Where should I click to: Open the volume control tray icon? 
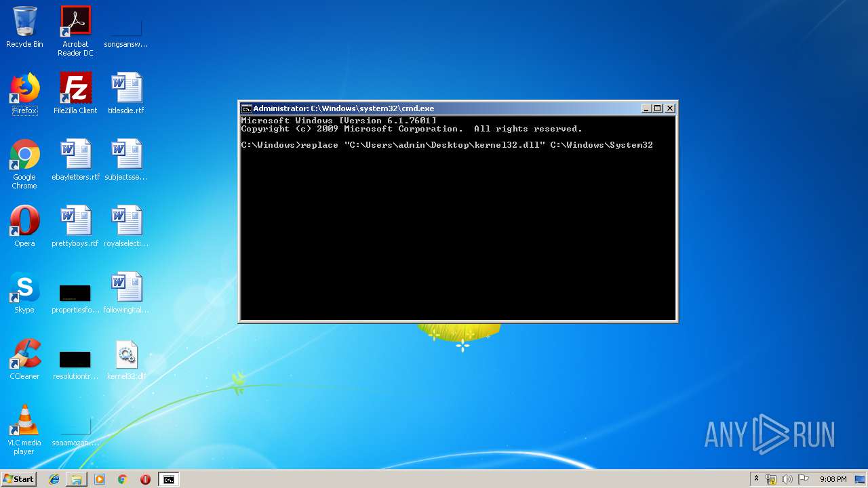click(x=787, y=479)
